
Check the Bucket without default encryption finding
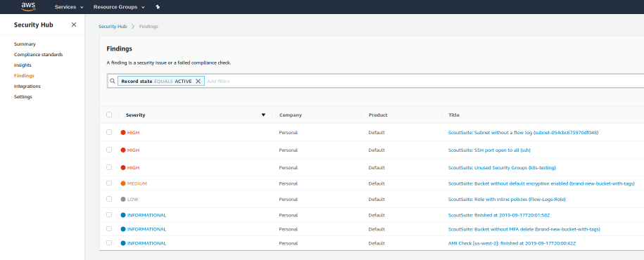(109, 183)
